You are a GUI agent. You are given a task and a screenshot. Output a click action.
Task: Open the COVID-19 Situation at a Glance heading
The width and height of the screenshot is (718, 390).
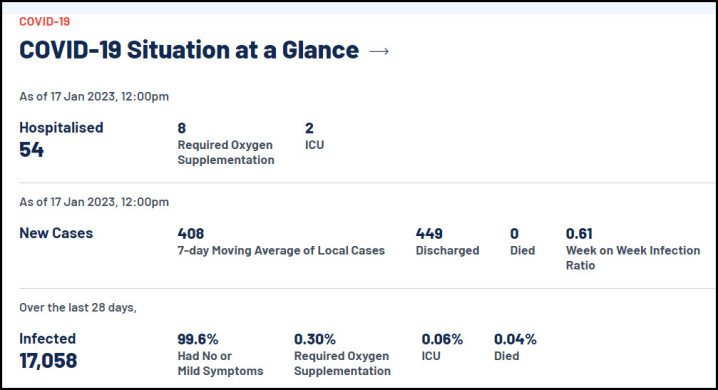189,50
